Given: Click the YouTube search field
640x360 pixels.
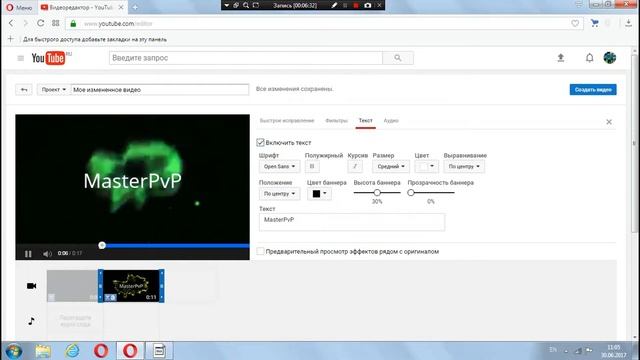Looking at the screenshot, I should (246, 58).
